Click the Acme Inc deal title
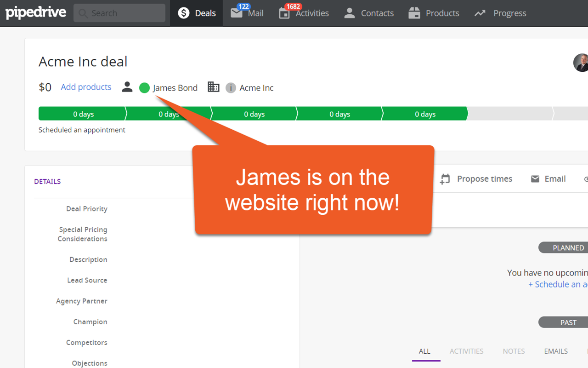 point(83,62)
